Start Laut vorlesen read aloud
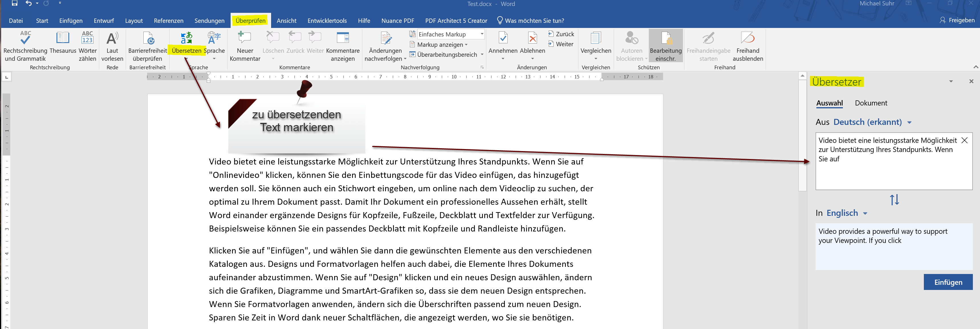 [112, 46]
